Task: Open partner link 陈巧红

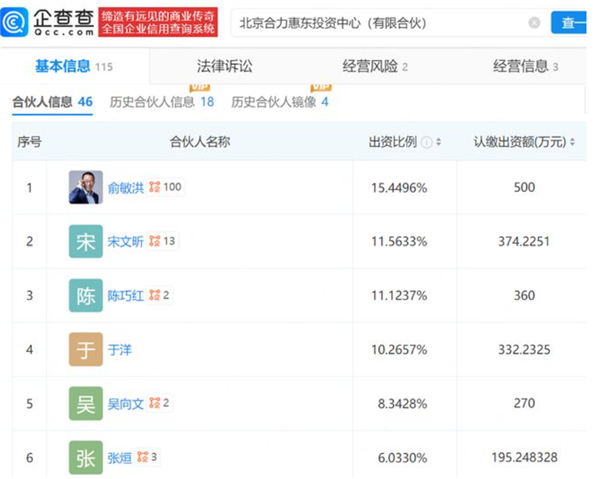Action: 126,295
